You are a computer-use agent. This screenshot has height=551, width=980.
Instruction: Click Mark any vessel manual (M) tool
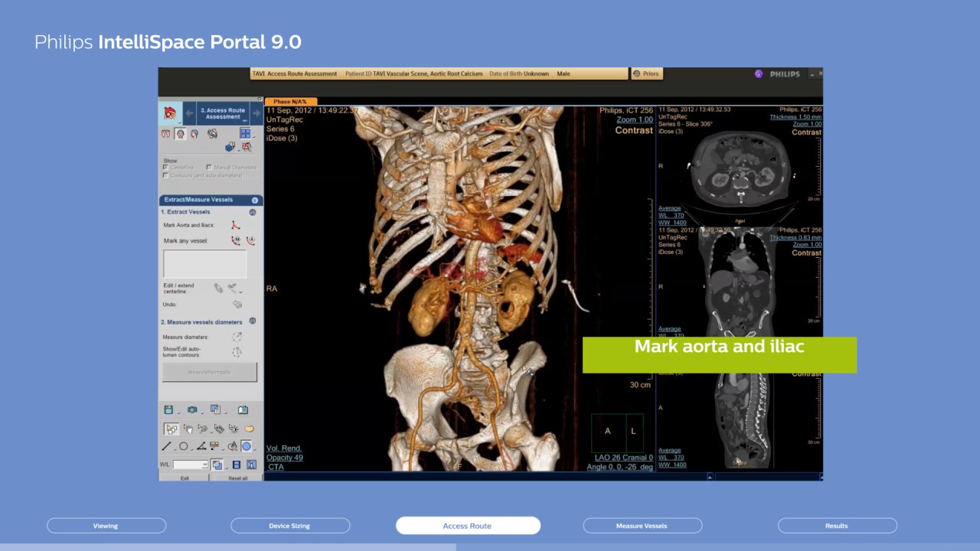pos(236,240)
